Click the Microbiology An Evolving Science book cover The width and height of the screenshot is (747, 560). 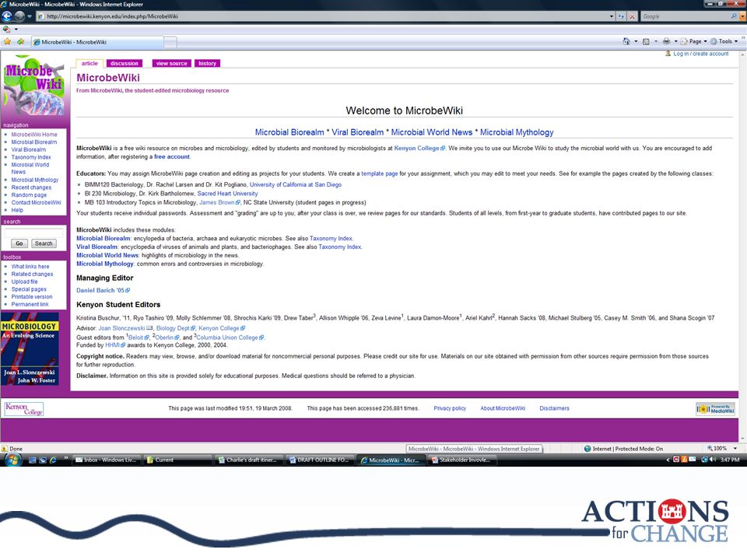[30, 349]
